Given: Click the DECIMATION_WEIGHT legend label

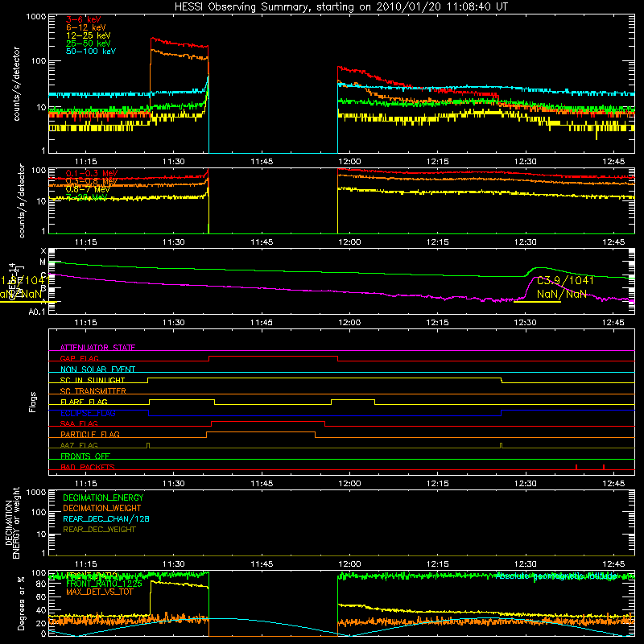Looking at the screenshot, I should click(x=102, y=508).
